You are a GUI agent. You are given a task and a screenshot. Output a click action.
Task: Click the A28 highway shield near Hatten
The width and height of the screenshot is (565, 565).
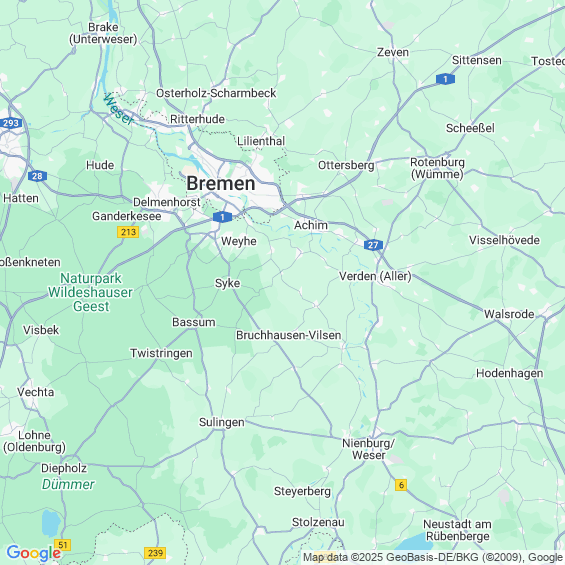(x=37, y=176)
